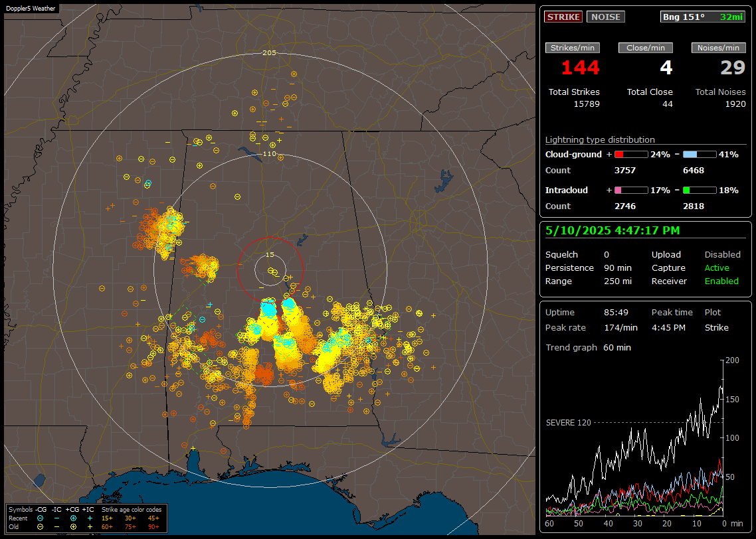Click the cyan recent +IC symbol in legend

click(x=90, y=518)
